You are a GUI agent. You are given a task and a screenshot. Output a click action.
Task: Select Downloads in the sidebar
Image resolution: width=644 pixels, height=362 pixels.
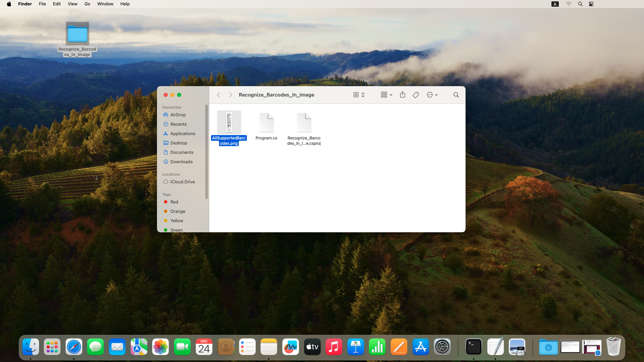pyautogui.click(x=181, y=162)
